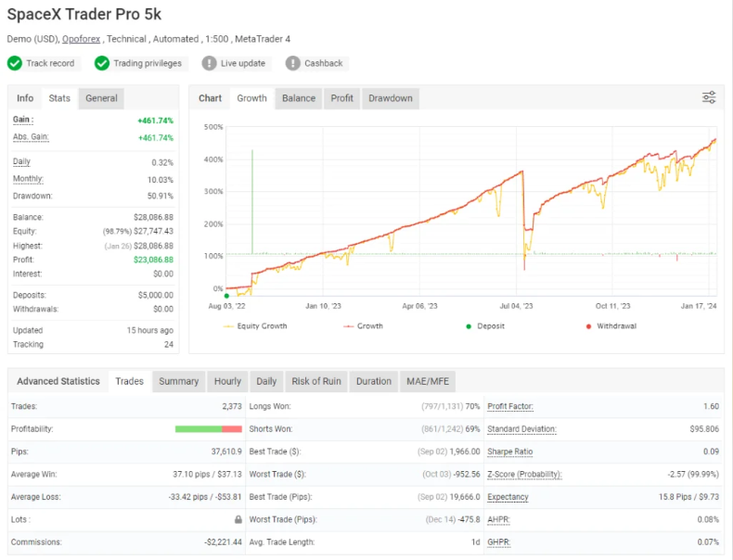Click the Tracking value 24
Viewport: 733px width, 560px height.
[x=169, y=344]
